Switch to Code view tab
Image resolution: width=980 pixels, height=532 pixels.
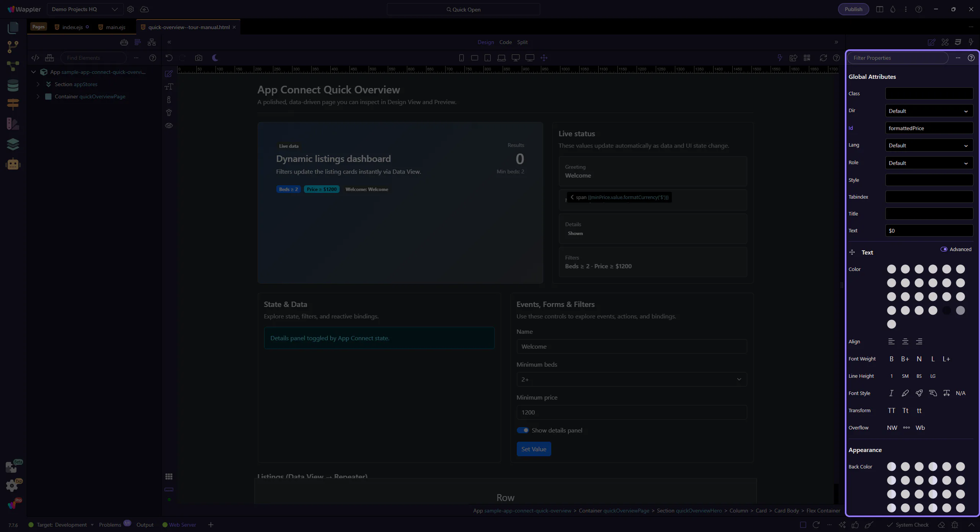505,42
